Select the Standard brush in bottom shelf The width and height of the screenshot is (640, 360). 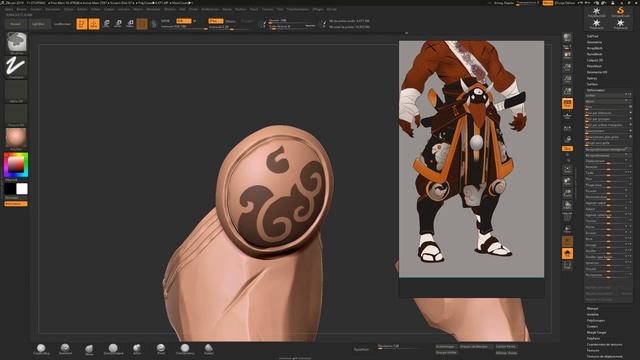click(65, 349)
